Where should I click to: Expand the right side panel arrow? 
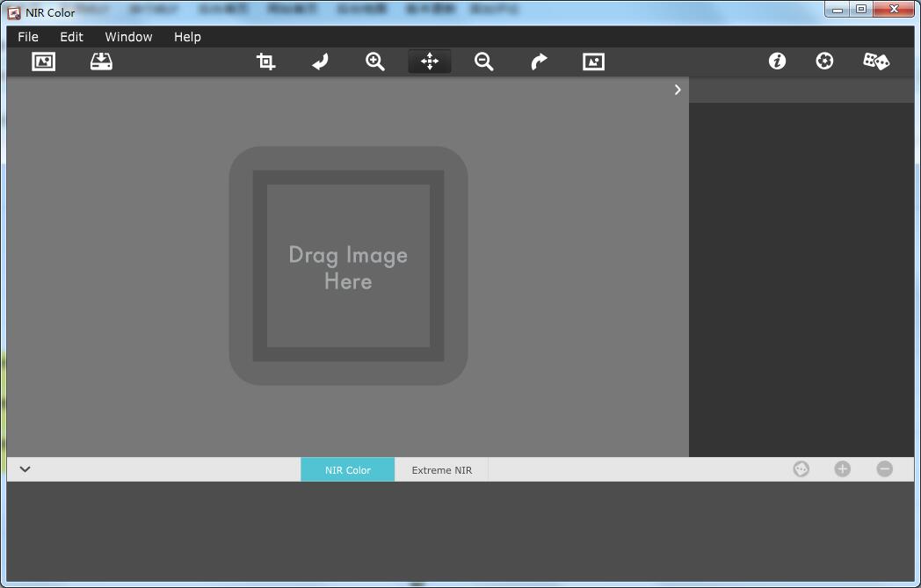(x=677, y=89)
